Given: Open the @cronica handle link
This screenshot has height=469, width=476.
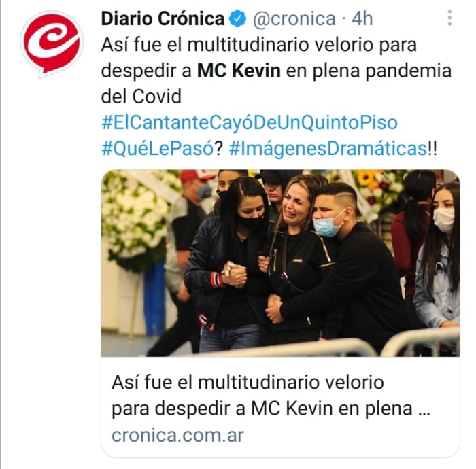Looking at the screenshot, I should (x=294, y=19).
